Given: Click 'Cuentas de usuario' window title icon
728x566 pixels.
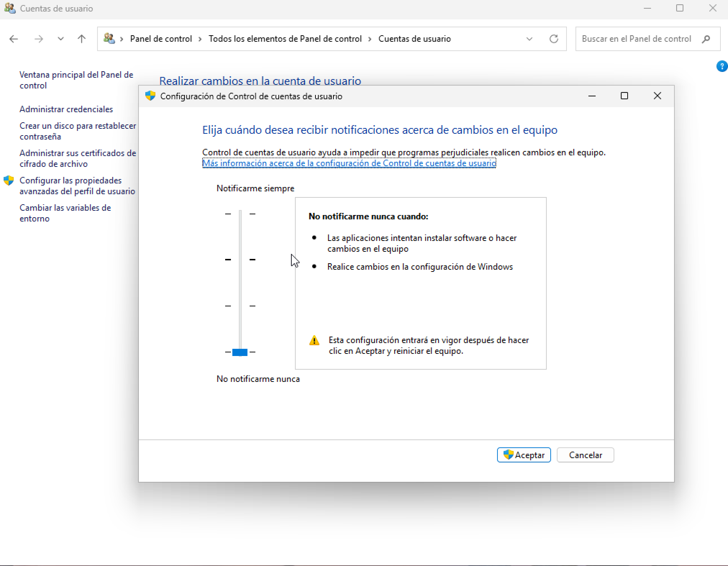Looking at the screenshot, I should (10, 8).
